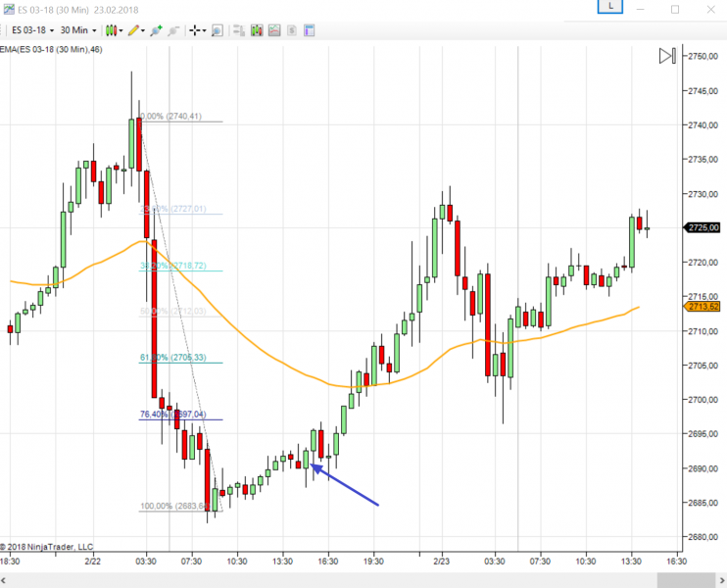This screenshot has height=588, width=727.
Task: Expand the drawing tools dropdown arrow
Action: (x=143, y=31)
